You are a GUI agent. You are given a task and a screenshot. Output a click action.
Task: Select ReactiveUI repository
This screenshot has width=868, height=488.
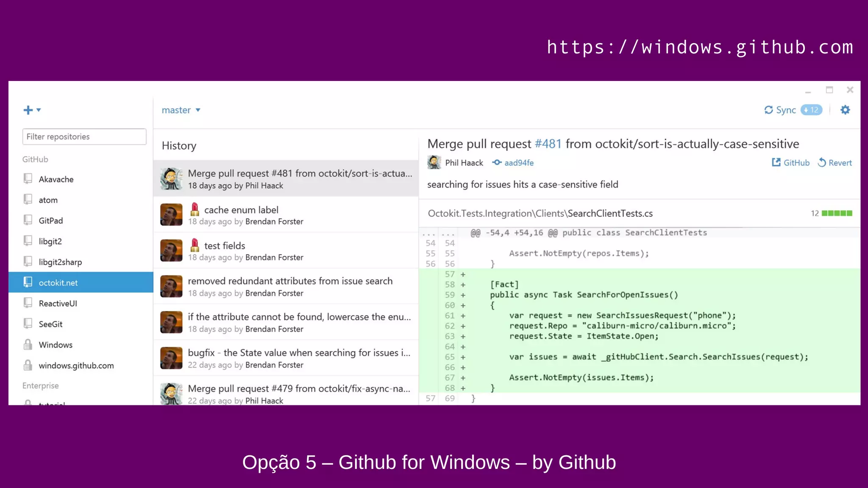pyautogui.click(x=81, y=303)
